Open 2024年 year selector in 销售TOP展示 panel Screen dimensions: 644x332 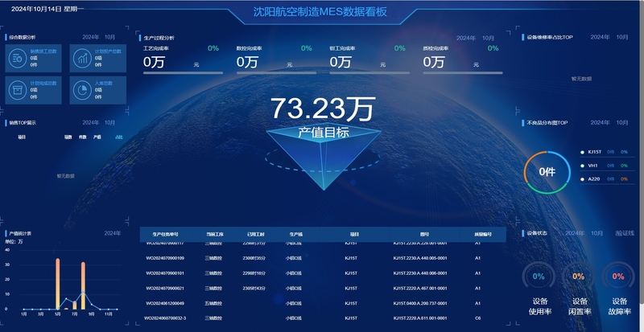coord(91,123)
